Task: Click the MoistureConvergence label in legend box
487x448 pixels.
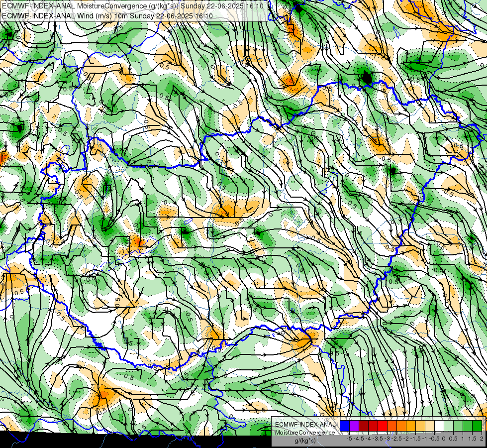Action: [x=305, y=433]
